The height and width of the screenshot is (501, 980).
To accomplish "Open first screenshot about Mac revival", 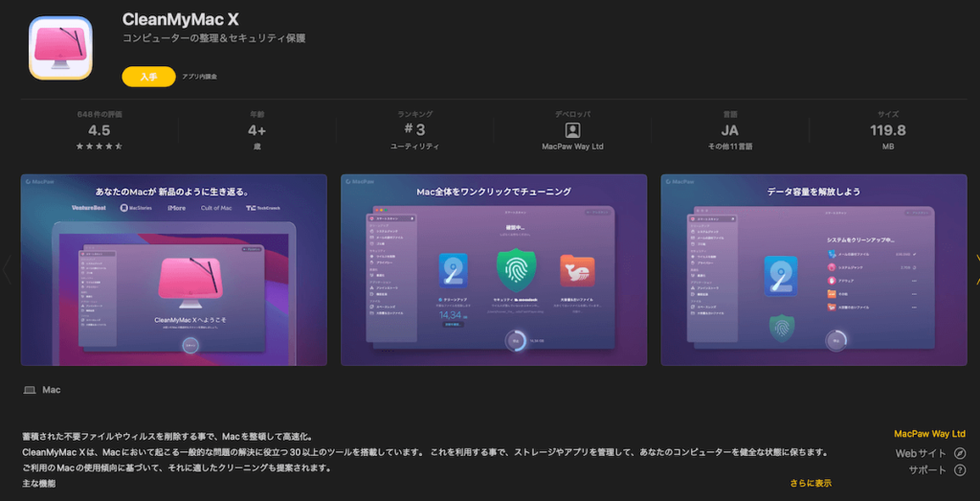I will (174, 269).
